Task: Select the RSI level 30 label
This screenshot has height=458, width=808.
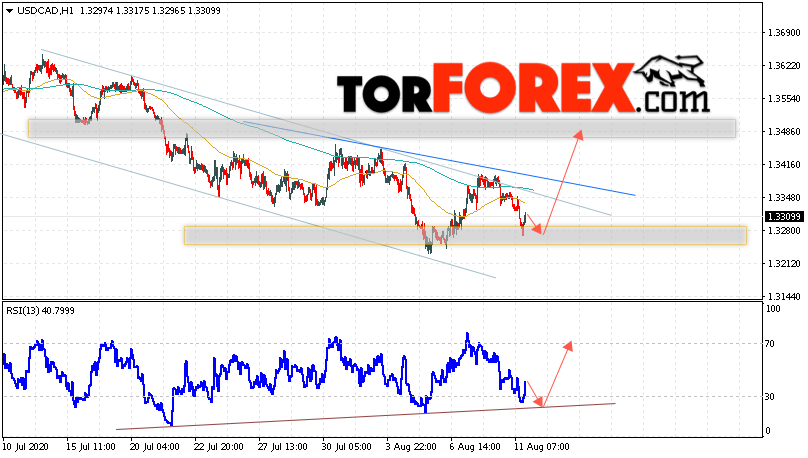Action: [770, 397]
